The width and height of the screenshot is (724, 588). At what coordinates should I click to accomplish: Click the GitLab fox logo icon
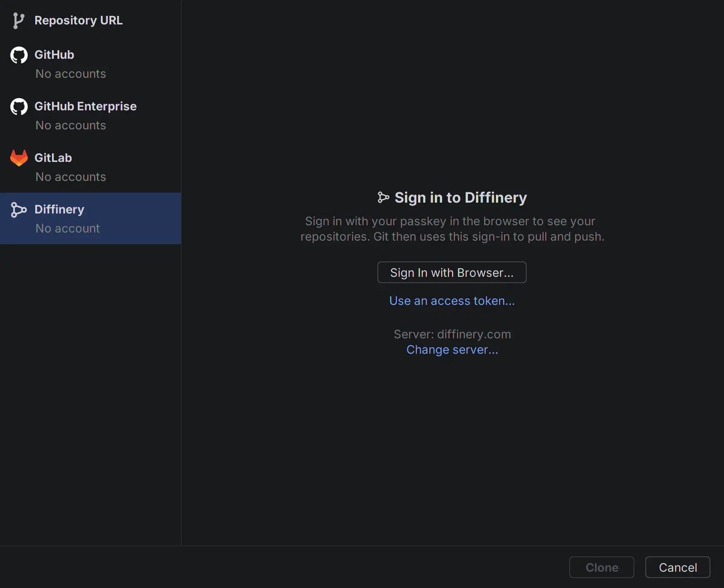(x=19, y=158)
